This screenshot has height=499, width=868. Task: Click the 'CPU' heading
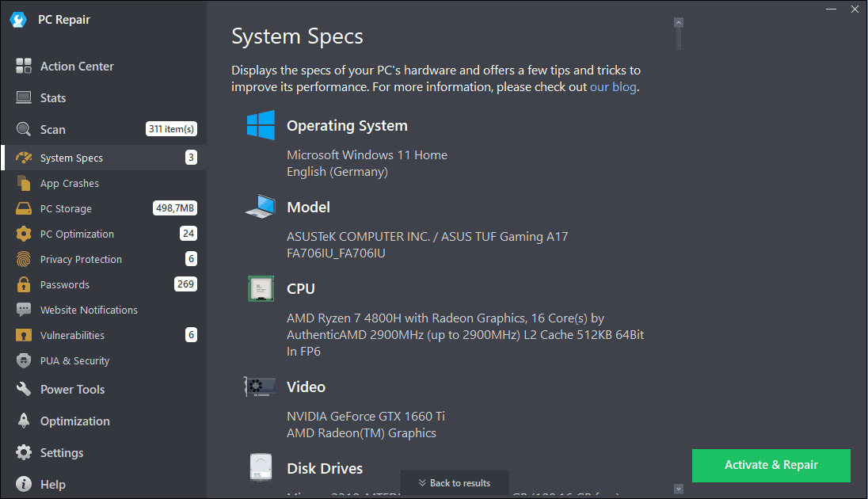pyautogui.click(x=301, y=288)
